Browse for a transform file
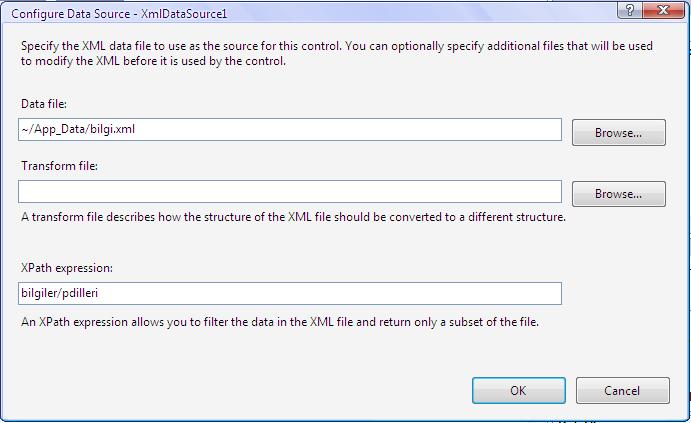Screen dimensions: 691x423 (x=618, y=193)
